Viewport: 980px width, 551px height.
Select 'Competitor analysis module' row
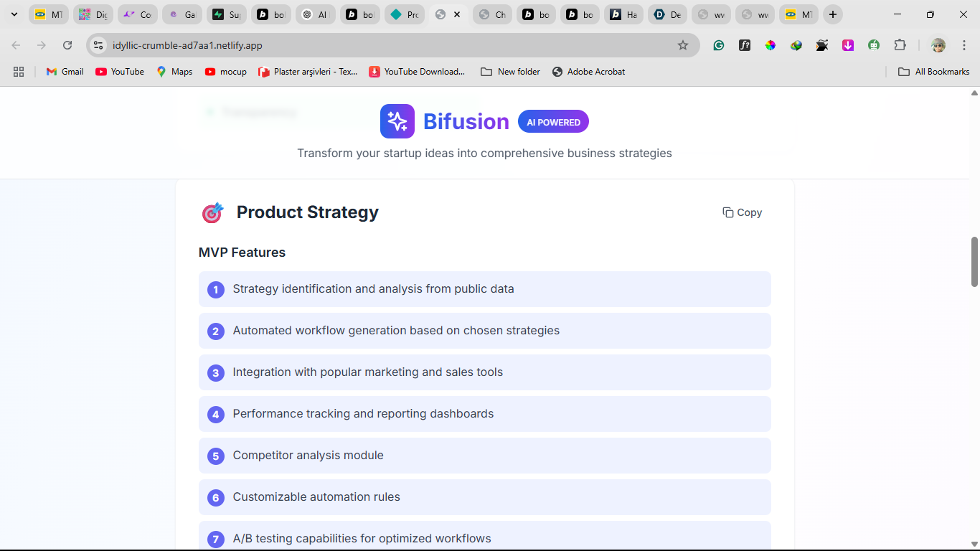click(x=485, y=456)
